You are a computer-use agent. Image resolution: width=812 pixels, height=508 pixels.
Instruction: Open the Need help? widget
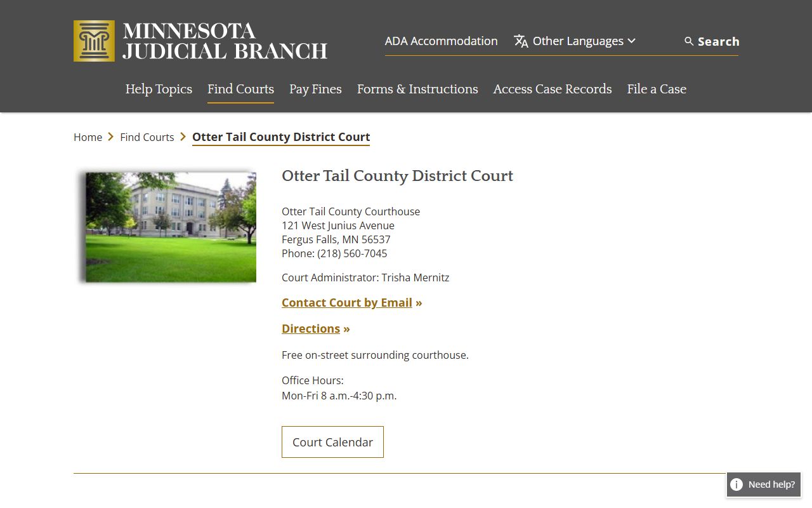764,485
